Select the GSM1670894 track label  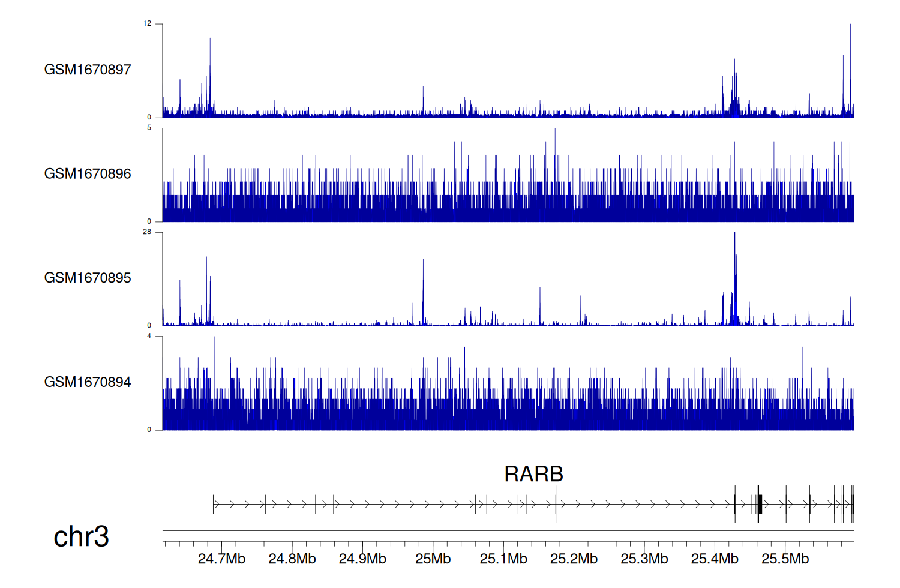tap(88, 382)
